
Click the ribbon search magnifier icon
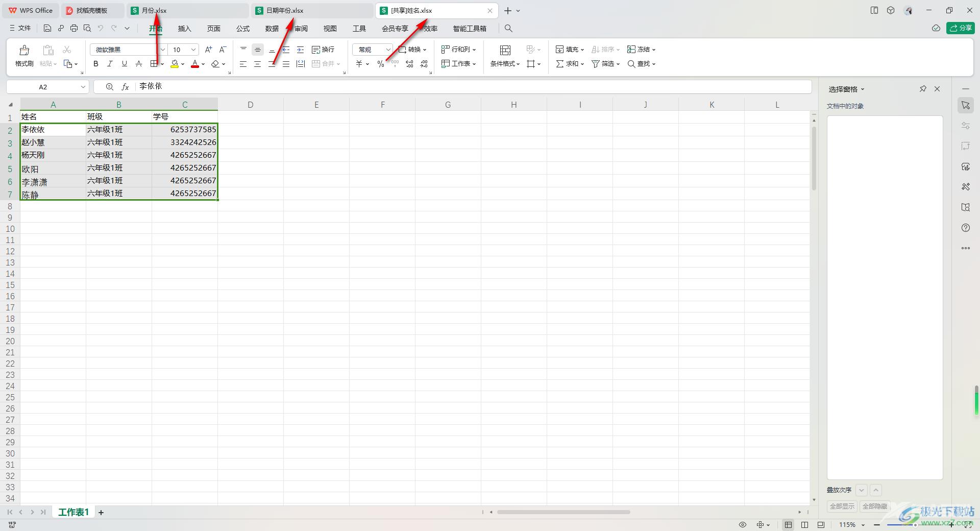click(x=508, y=28)
